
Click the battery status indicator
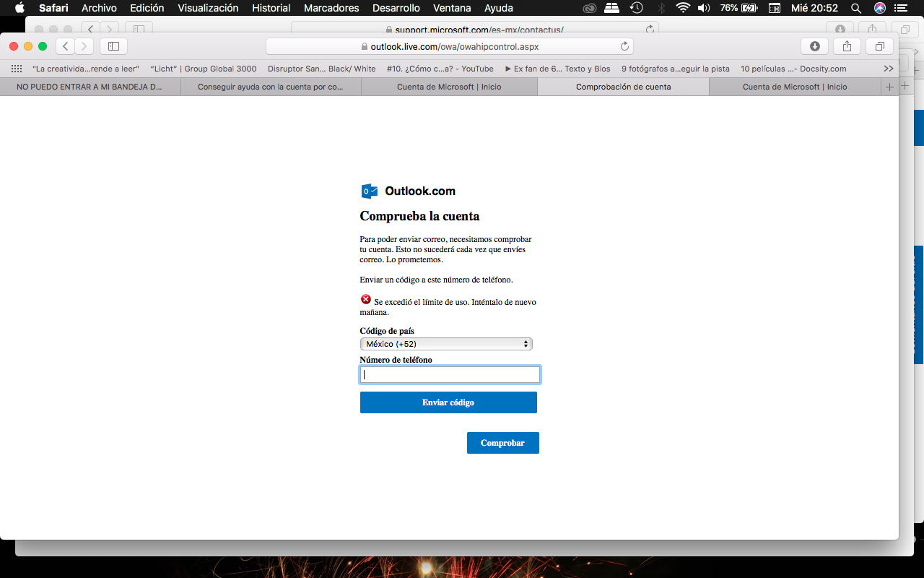[739, 8]
